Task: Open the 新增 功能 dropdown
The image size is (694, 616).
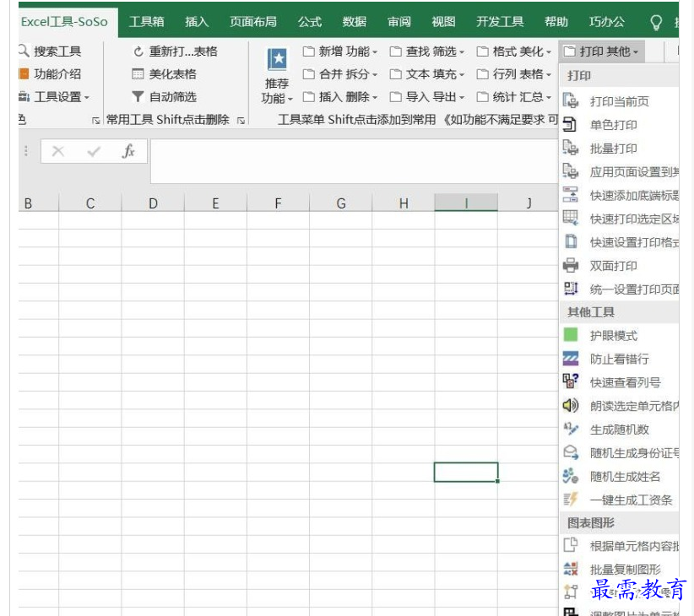Action: tap(340, 51)
